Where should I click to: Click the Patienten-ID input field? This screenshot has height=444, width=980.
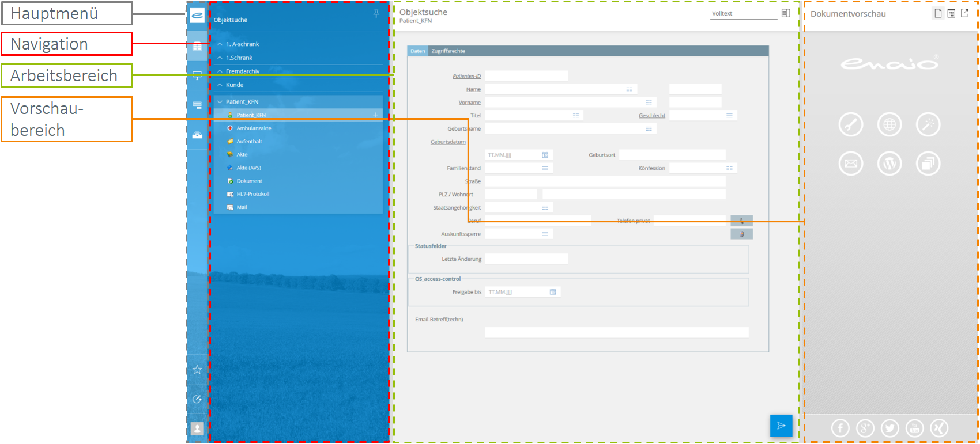pos(526,76)
